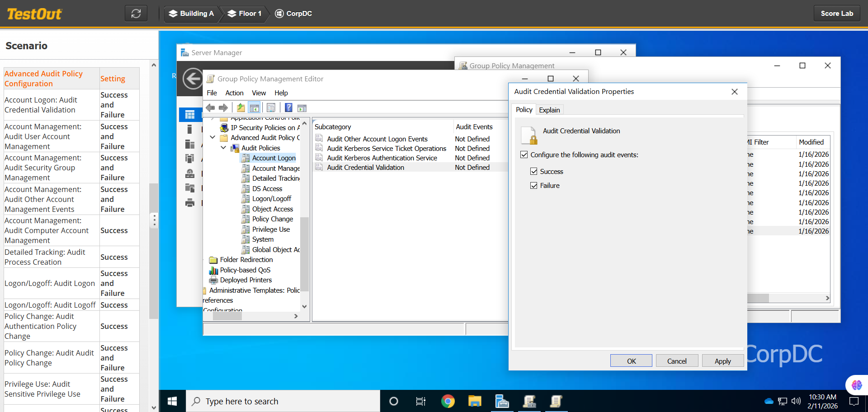The width and height of the screenshot is (868, 412).
Task: Open the Action menu
Action: tap(234, 93)
